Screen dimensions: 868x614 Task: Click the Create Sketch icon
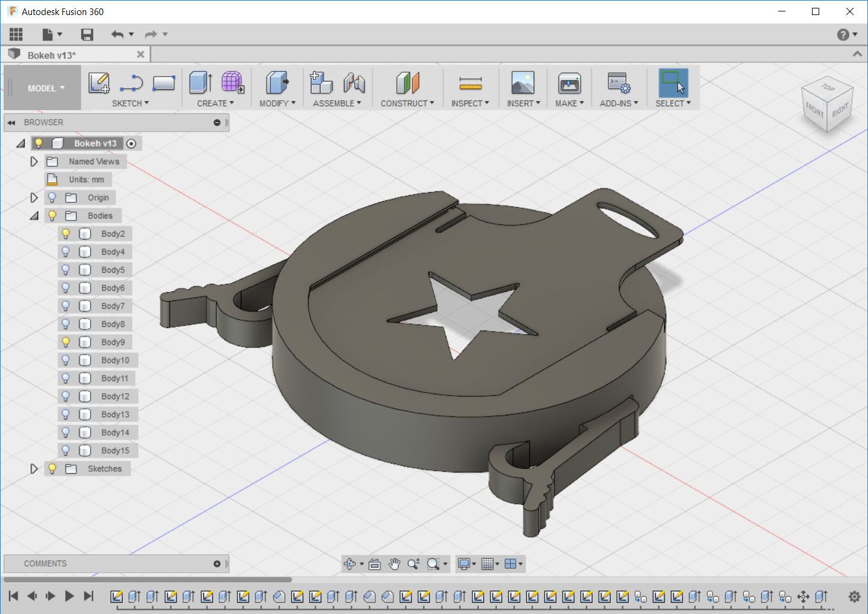coord(99,82)
